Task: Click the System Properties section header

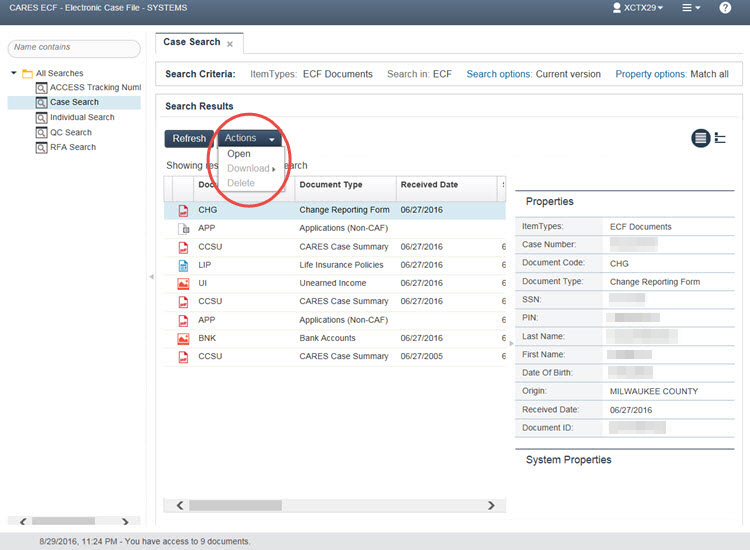Action: coord(568,460)
